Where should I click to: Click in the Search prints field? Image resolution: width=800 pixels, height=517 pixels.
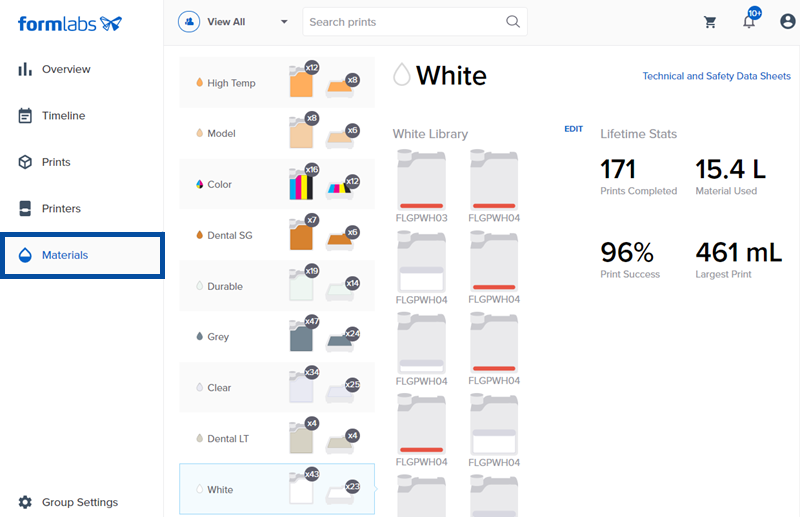pyautogui.click(x=414, y=22)
